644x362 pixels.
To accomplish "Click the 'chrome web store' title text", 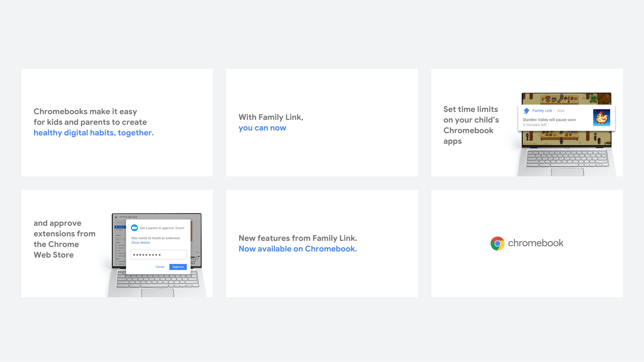I will [128, 217].
